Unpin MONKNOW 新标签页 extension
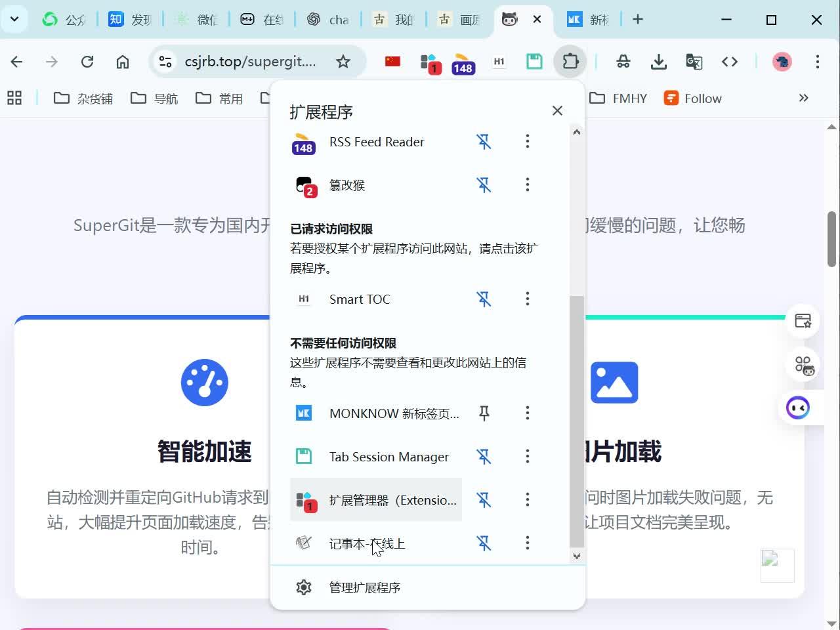Image resolution: width=840 pixels, height=630 pixels. 484,413
